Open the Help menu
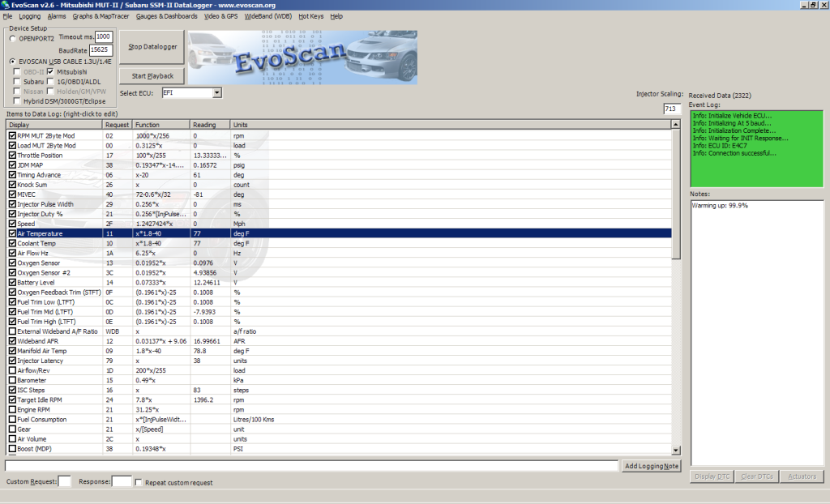 coord(336,16)
